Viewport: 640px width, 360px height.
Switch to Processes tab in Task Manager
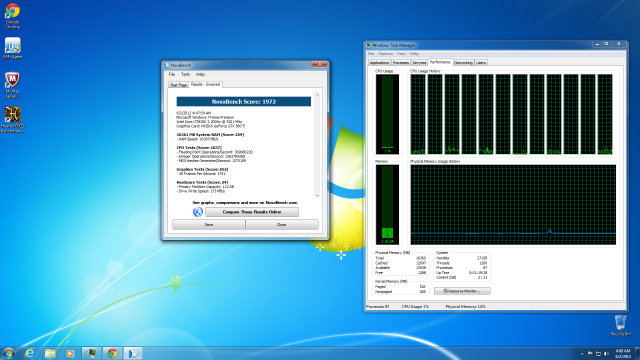(401, 63)
